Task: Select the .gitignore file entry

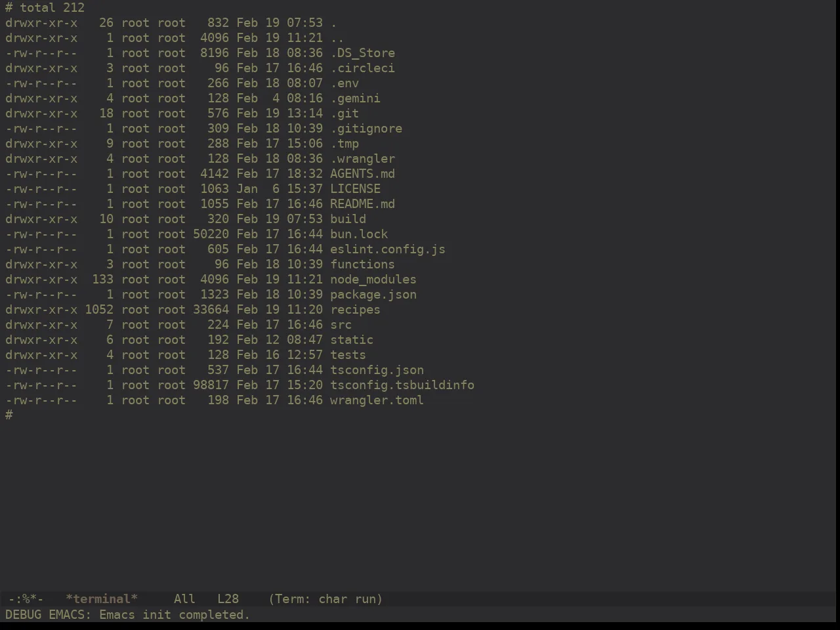Action: tap(366, 129)
